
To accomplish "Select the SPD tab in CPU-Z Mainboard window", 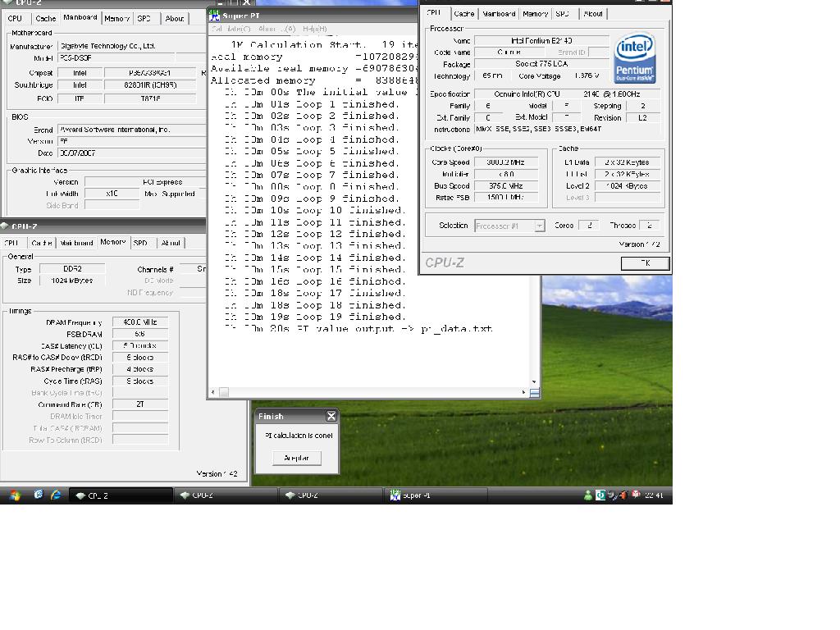I will [x=144, y=18].
